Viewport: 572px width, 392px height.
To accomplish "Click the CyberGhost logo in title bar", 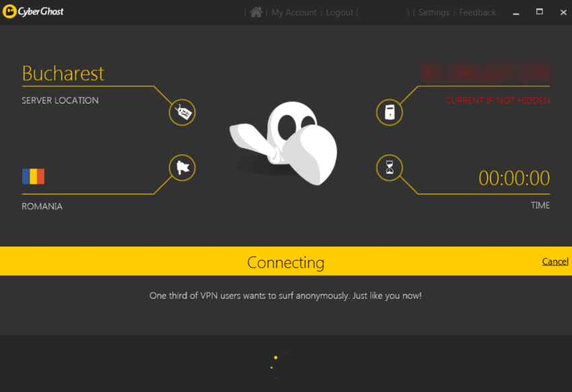I will [33, 12].
